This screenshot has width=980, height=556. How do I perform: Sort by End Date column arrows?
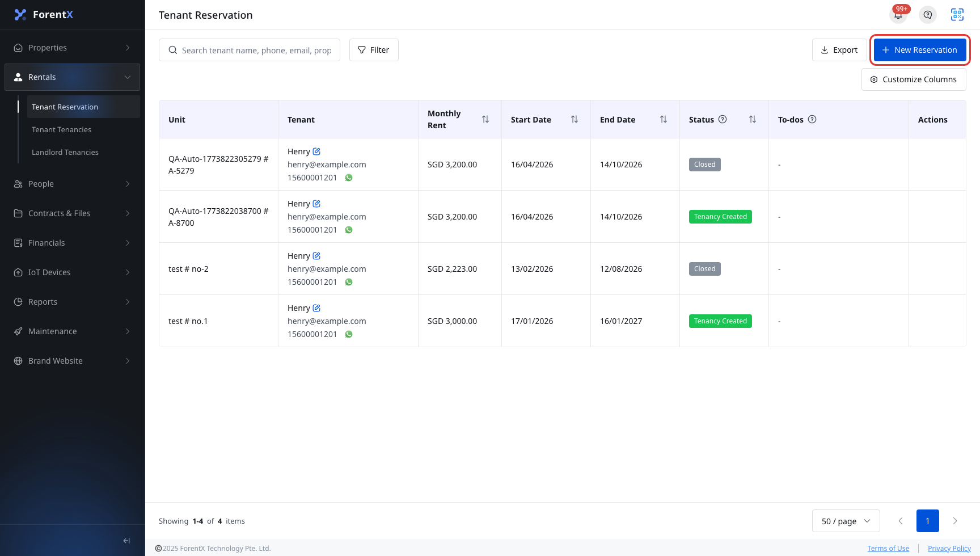pyautogui.click(x=664, y=119)
